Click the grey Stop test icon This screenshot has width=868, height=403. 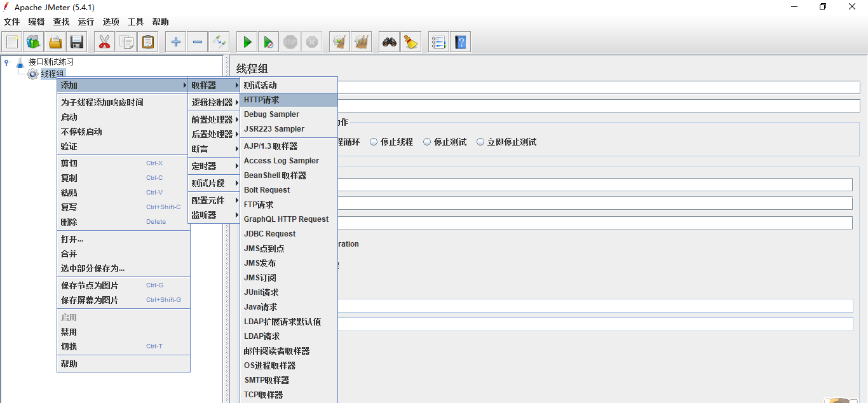290,42
